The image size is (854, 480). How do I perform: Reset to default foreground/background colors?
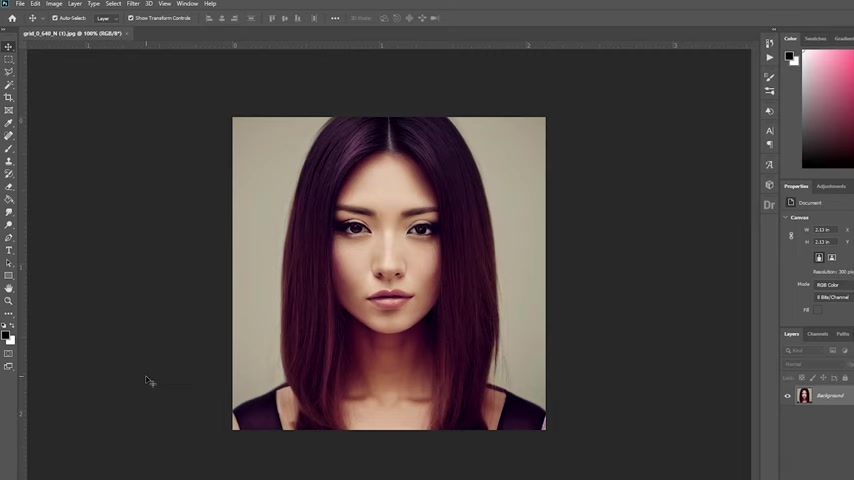click(4, 325)
